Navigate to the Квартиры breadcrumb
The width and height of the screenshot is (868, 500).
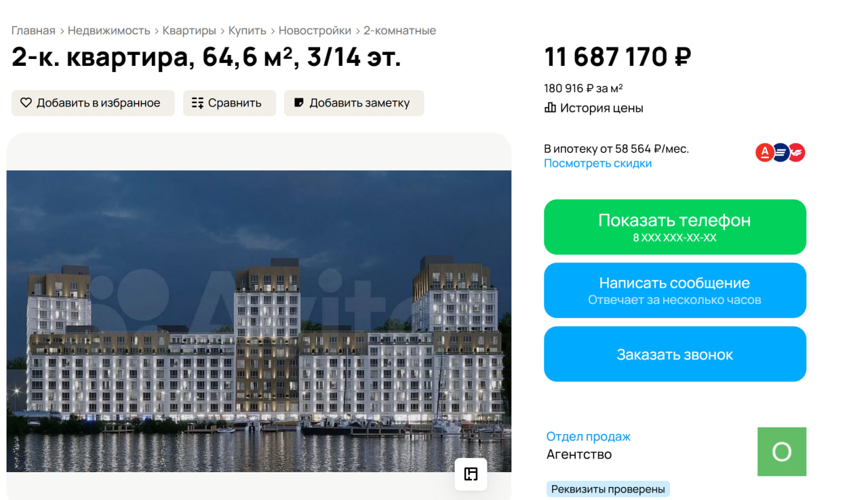(x=189, y=31)
